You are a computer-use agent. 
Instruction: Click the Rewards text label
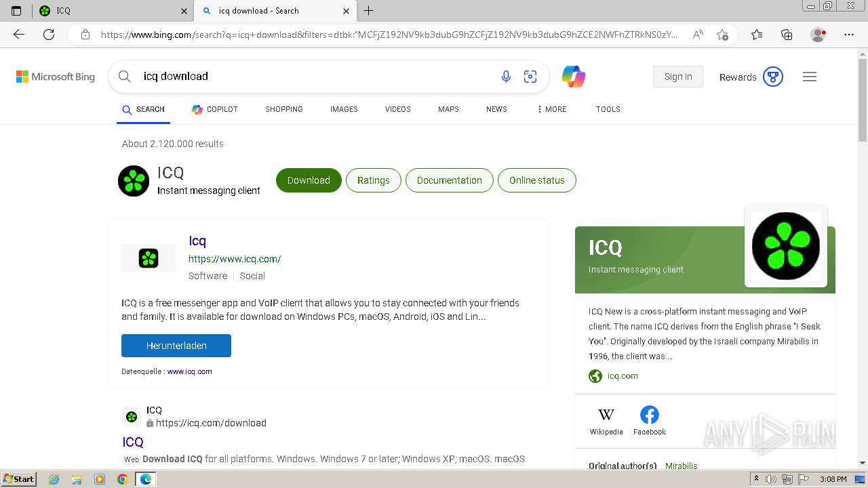pos(738,77)
